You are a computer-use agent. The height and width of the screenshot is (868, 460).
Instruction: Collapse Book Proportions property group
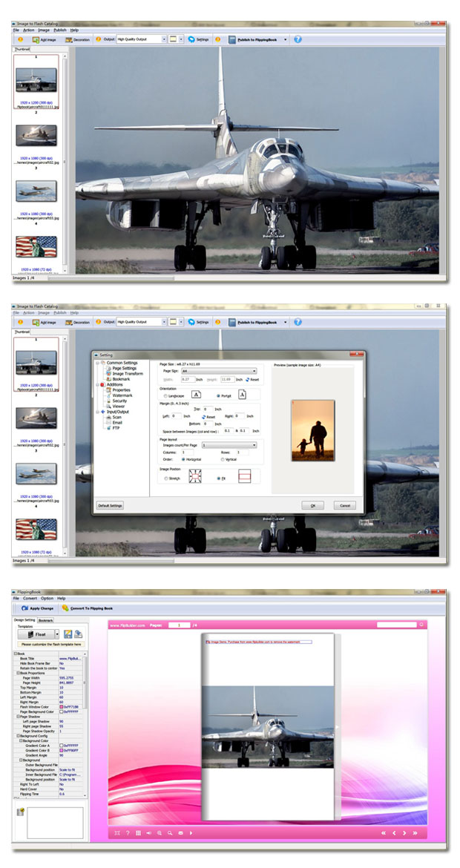(18, 673)
